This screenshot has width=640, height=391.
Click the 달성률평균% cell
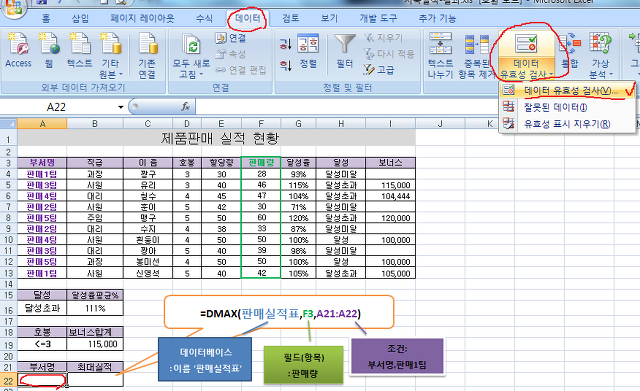95,295
